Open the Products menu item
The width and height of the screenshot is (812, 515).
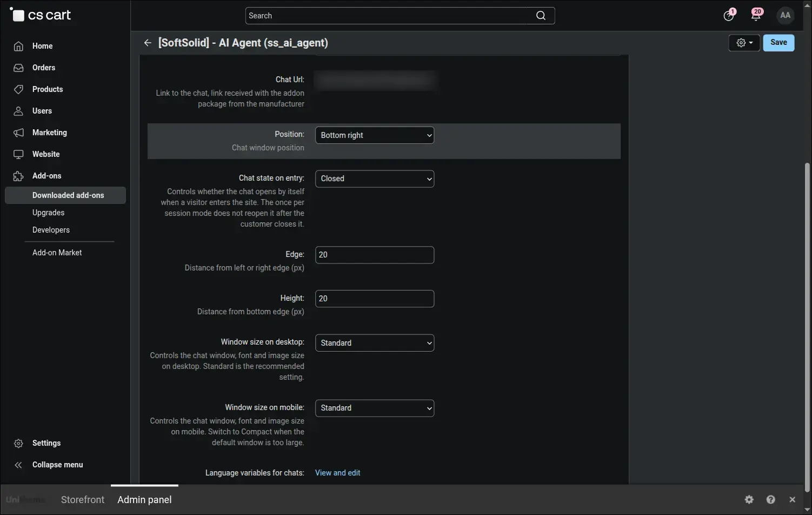coord(48,89)
